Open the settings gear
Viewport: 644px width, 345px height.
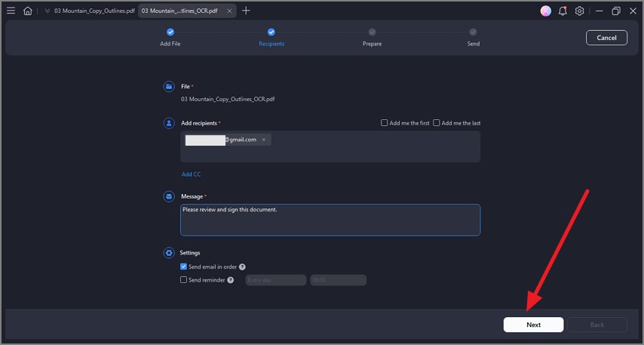pyautogui.click(x=579, y=11)
